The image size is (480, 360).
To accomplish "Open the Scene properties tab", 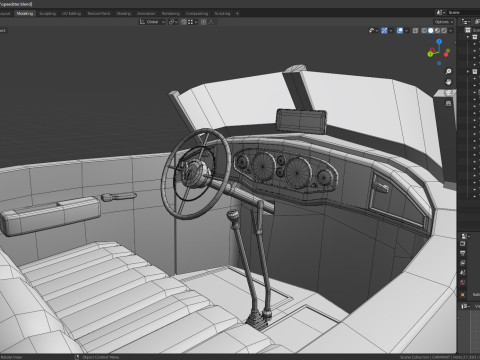I will point(463,273).
